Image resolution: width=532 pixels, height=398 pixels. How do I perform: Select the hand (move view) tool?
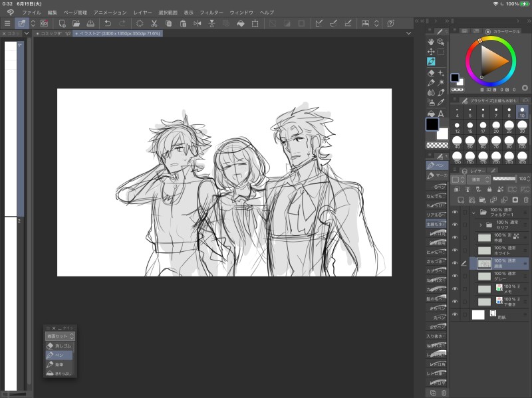tap(431, 42)
